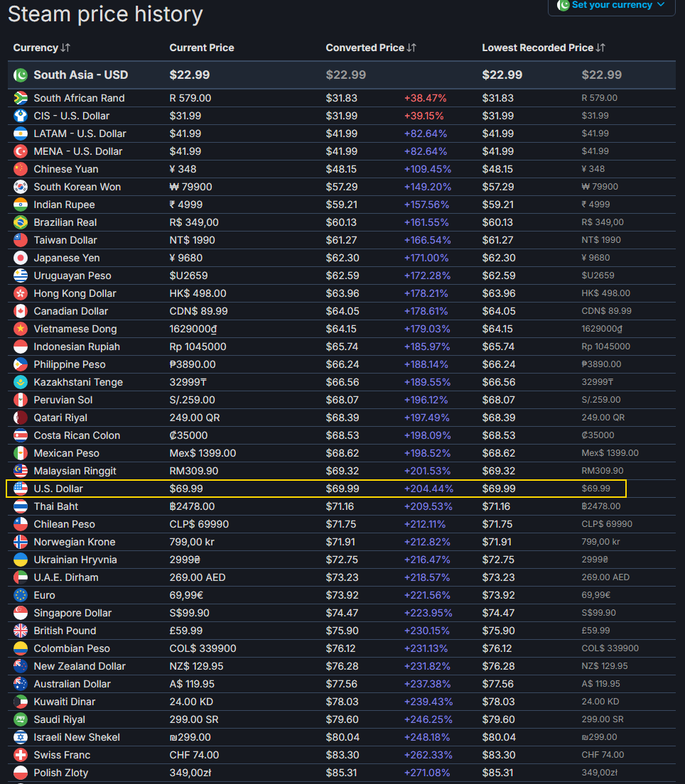Click the South Korean Won flag icon
685x784 pixels.
click(21, 187)
